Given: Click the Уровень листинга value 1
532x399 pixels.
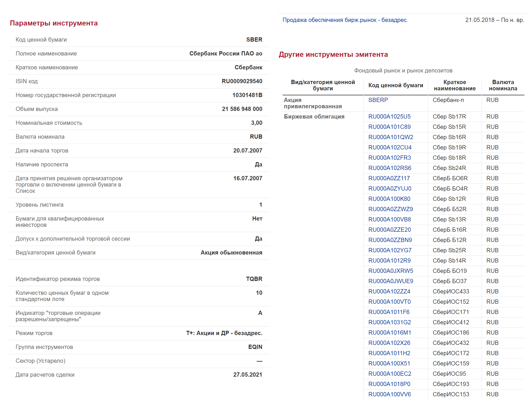Looking at the screenshot, I should (260, 205).
